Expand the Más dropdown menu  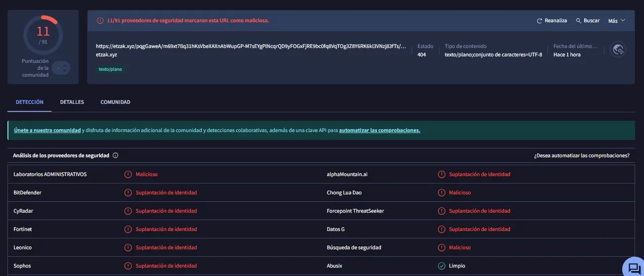point(617,21)
